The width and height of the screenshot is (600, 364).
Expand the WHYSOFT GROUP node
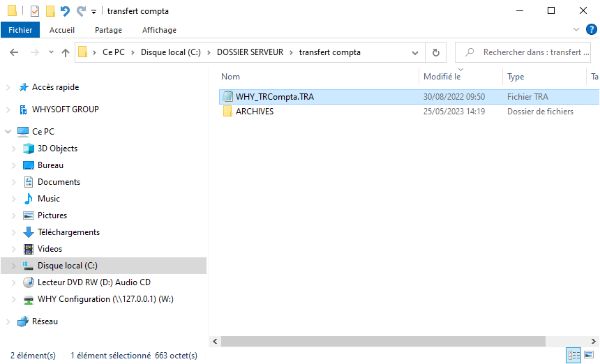pyautogui.click(x=8, y=109)
